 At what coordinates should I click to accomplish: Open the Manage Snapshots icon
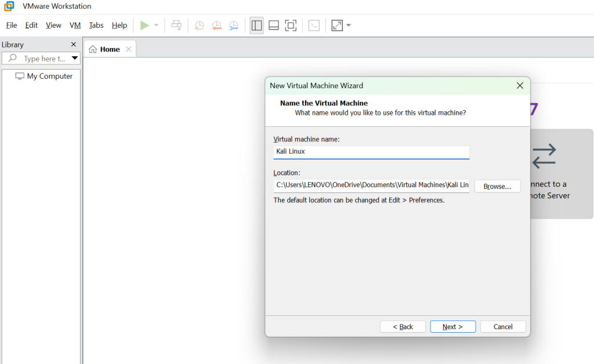234,26
